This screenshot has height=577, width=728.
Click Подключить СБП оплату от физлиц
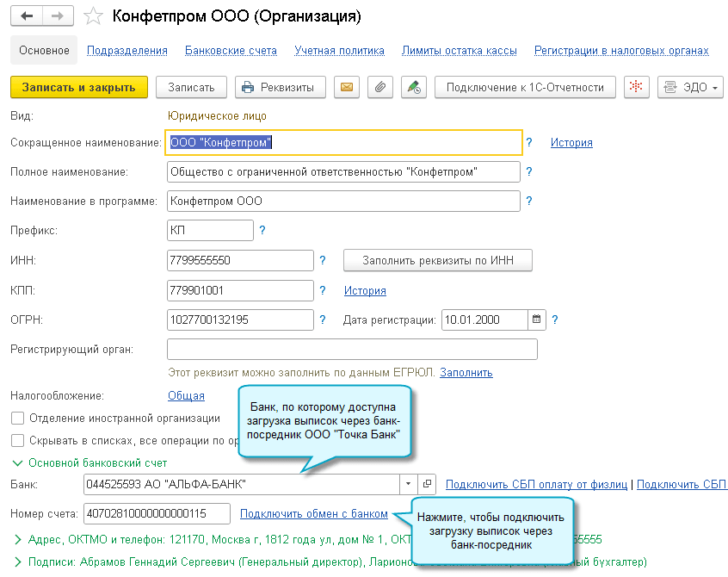[x=536, y=484]
